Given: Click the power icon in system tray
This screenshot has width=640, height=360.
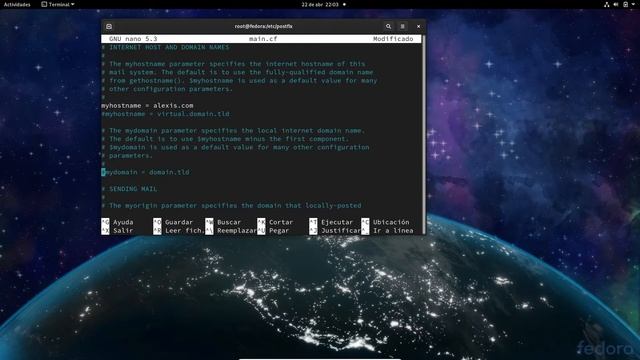Looking at the screenshot, I should coord(625,4).
